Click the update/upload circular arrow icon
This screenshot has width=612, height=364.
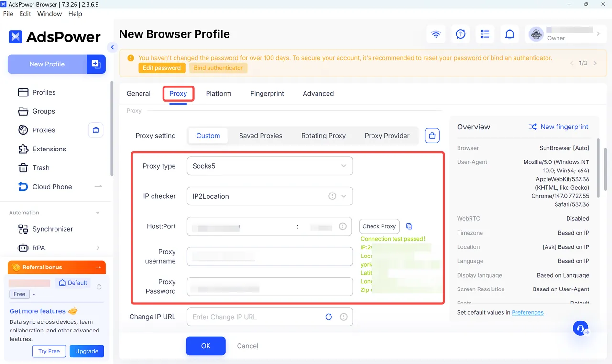[460, 34]
